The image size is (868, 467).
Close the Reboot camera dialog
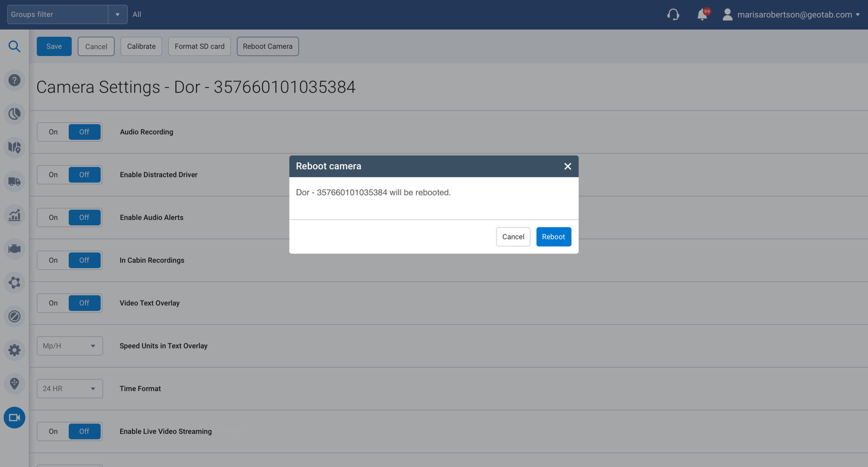click(568, 166)
